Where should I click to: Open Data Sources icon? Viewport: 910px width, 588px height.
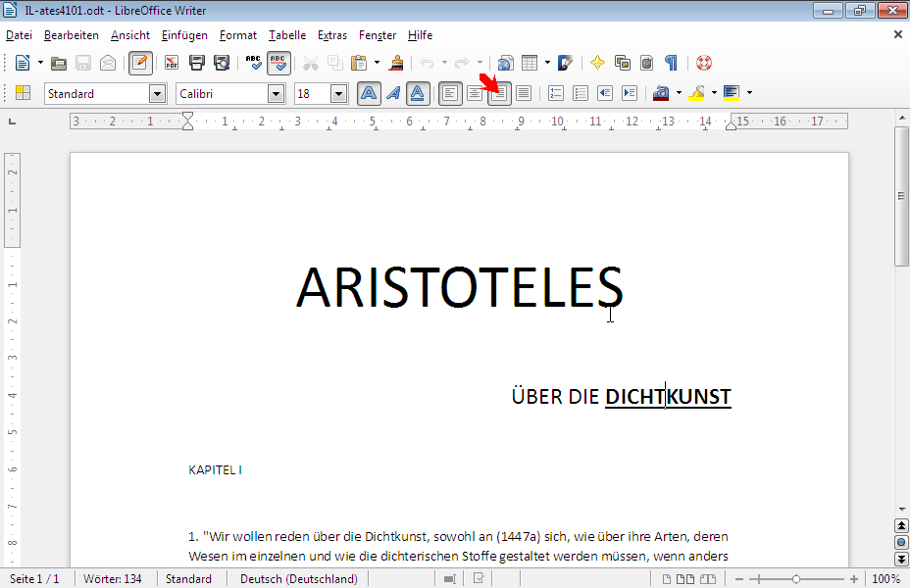(646, 63)
